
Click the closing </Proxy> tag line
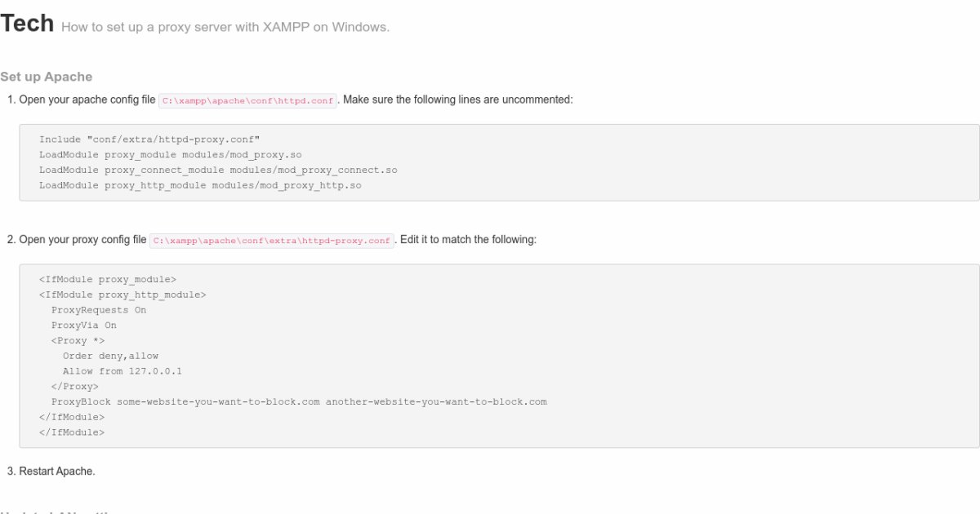74,387
